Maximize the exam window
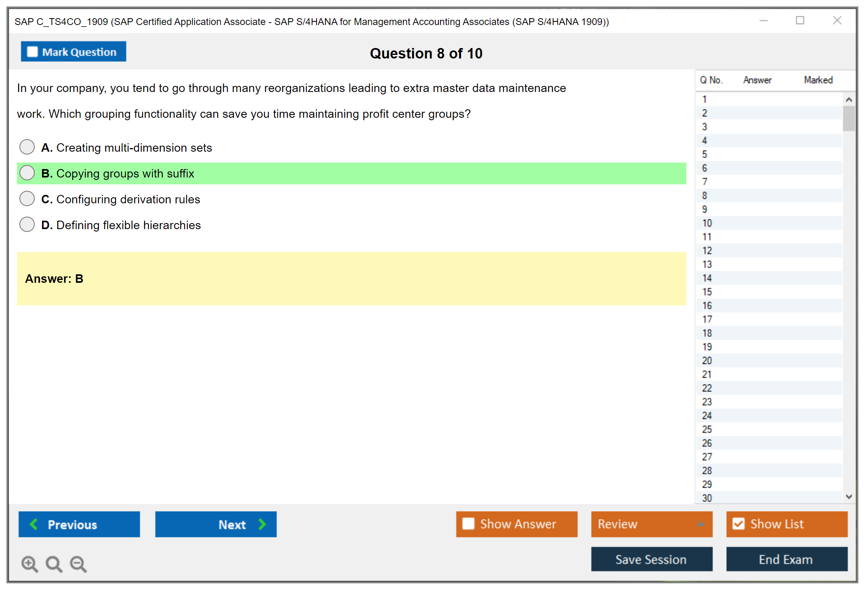Image resolution: width=868 pixels, height=593 pixels. [800, 21]
